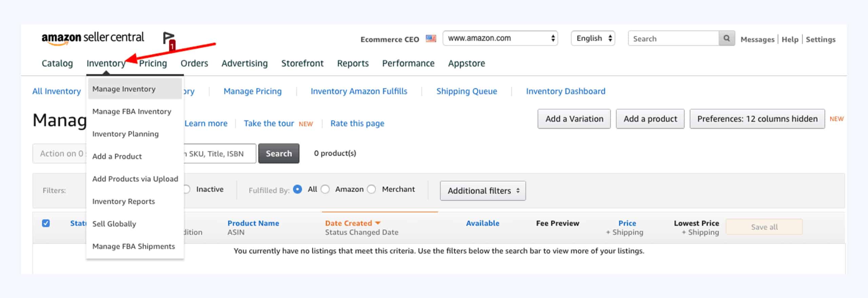Open the Appstore menu
The image size is (868, 298).
467,63
